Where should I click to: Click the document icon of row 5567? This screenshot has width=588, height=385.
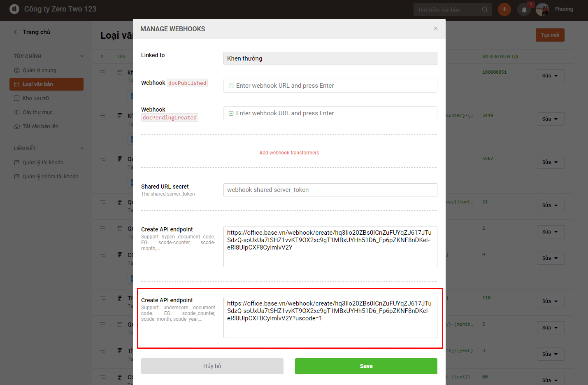coord(120,159)
